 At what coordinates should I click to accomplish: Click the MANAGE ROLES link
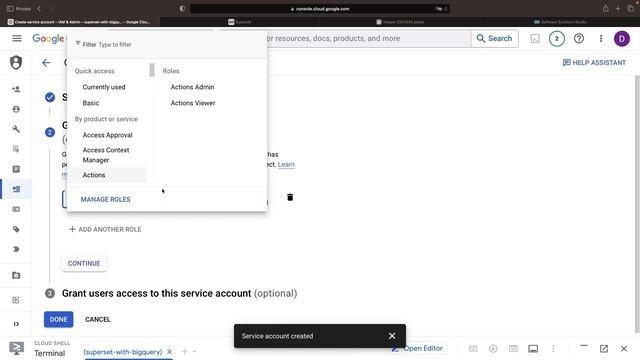pyautogui.click(x=105, y=199)
